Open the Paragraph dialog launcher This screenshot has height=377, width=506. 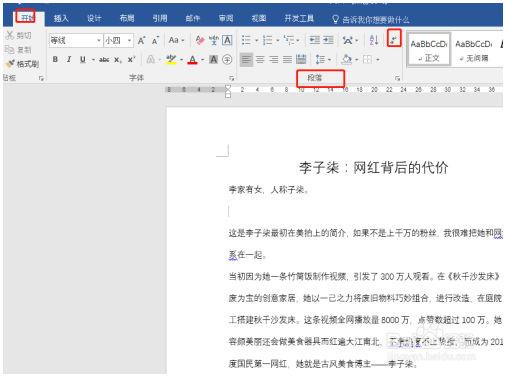[x=397, y=78]
